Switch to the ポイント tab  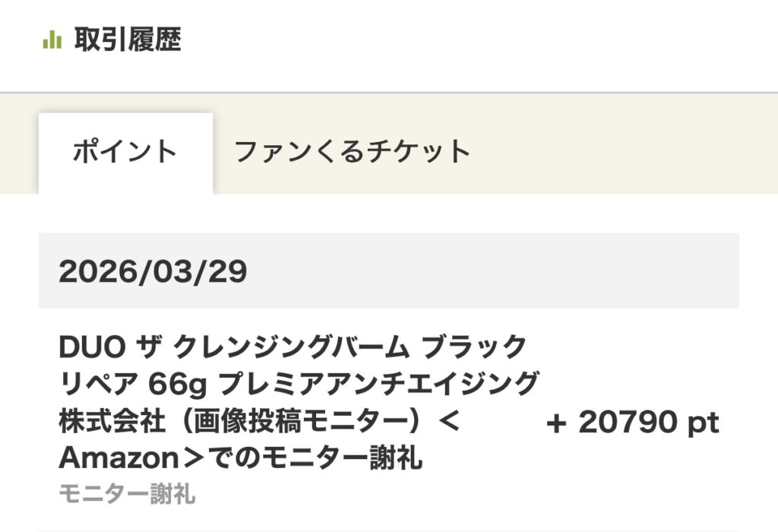[x=125, y=152]
